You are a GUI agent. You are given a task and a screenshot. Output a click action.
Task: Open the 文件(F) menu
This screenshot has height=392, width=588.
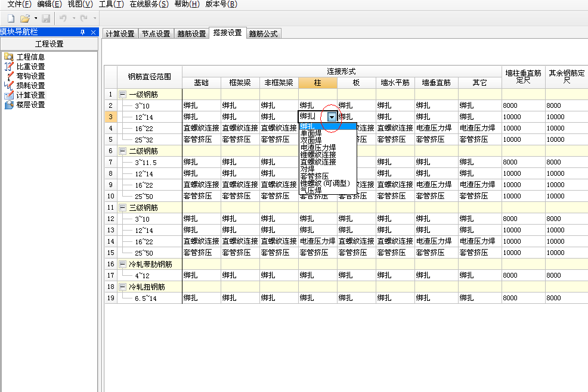pos(20,4)
